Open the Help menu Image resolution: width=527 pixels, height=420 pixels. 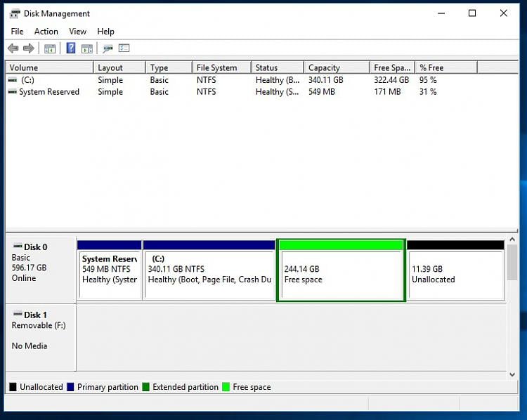(x=105, y=32)
